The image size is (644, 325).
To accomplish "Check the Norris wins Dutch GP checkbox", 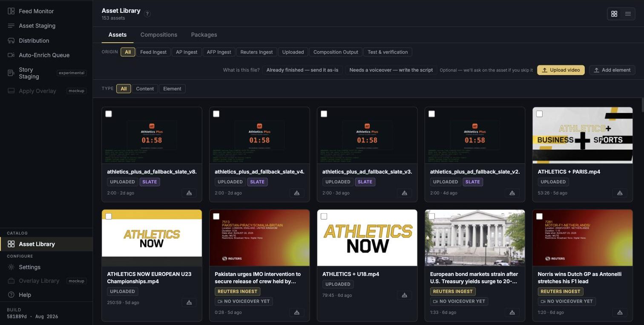I will click(x=540, y=216).
